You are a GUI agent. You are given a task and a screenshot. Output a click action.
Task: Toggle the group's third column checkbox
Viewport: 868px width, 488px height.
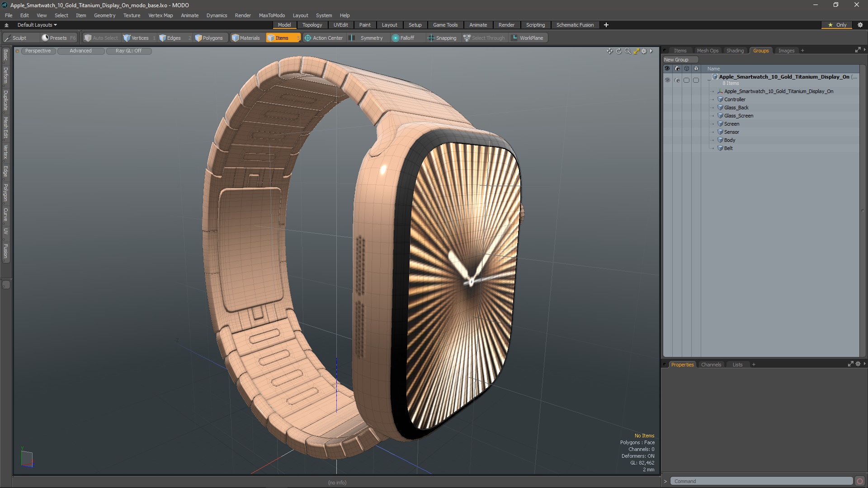click(x=686, y=80)
